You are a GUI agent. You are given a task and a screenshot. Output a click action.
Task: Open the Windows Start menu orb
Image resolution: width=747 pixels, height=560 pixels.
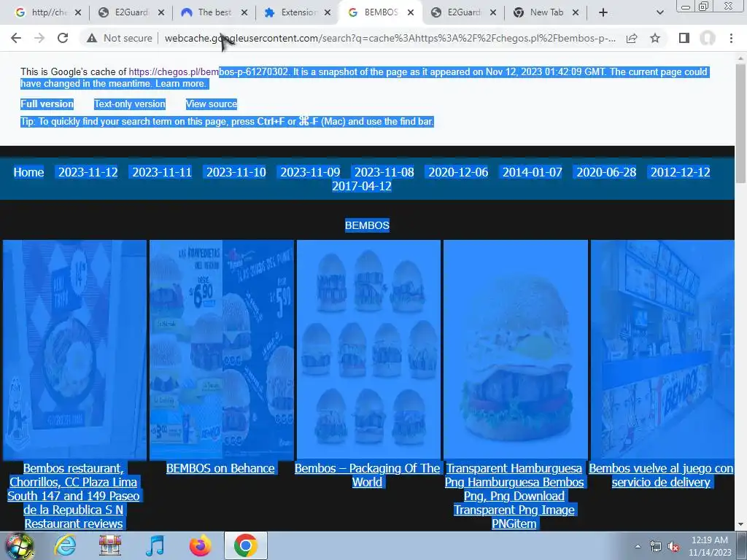click(x=19, y=545)
